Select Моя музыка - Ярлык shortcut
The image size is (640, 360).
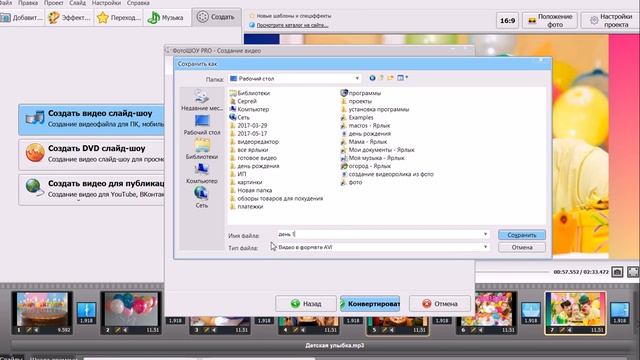click(373, 158)
